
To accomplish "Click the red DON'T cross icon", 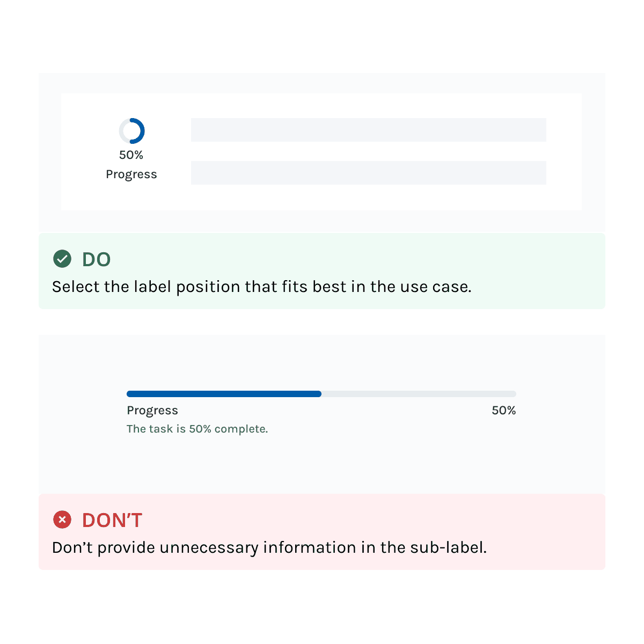I will click(62, 519).
